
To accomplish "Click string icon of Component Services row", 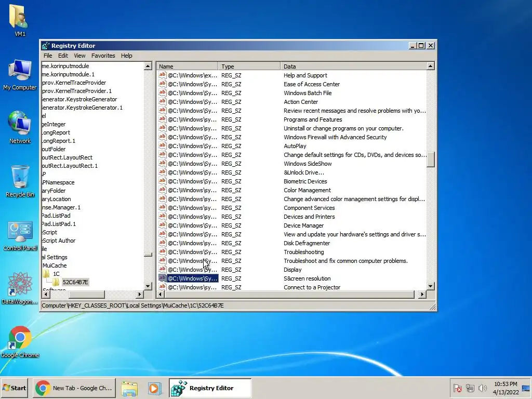I will (163, 207).
